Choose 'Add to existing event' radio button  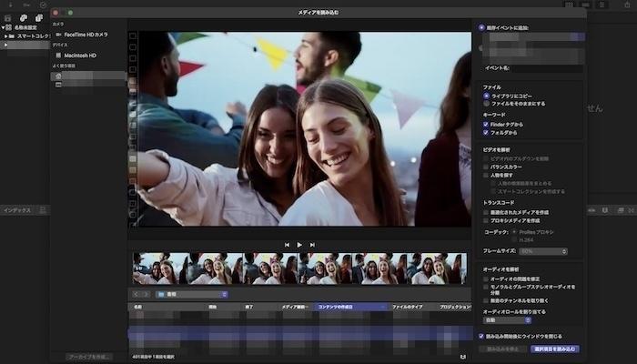point(481,27)
